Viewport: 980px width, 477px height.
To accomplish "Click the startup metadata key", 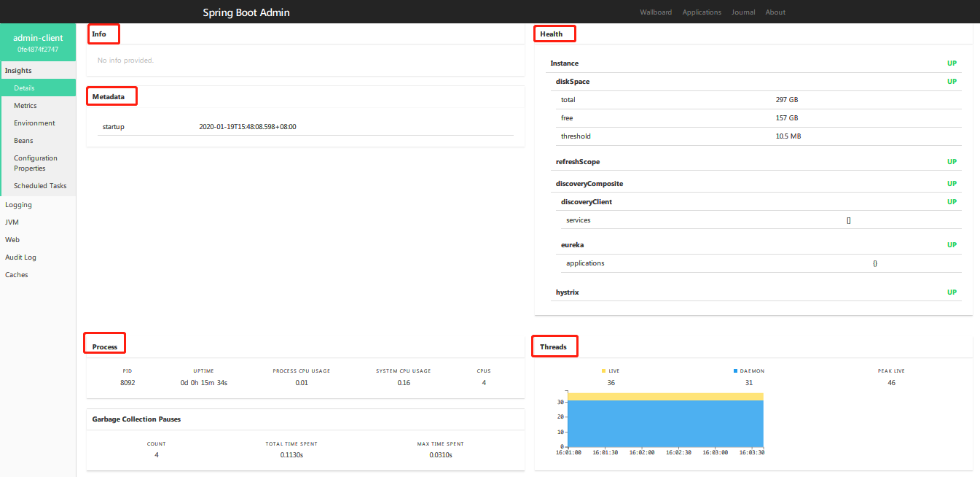I will [113, 127].
